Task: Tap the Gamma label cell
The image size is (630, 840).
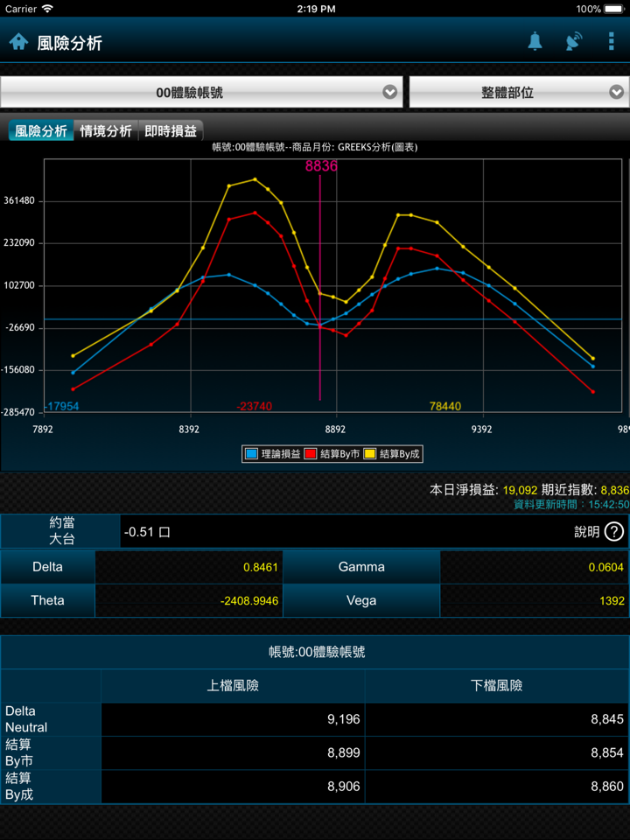Action: click(x=361, y=567)
